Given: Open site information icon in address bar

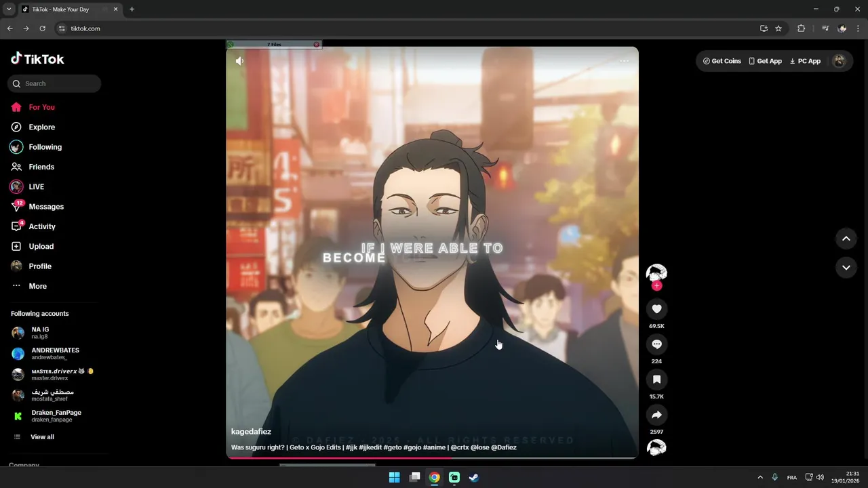Looking at the screenshot, I should (62, 28).
